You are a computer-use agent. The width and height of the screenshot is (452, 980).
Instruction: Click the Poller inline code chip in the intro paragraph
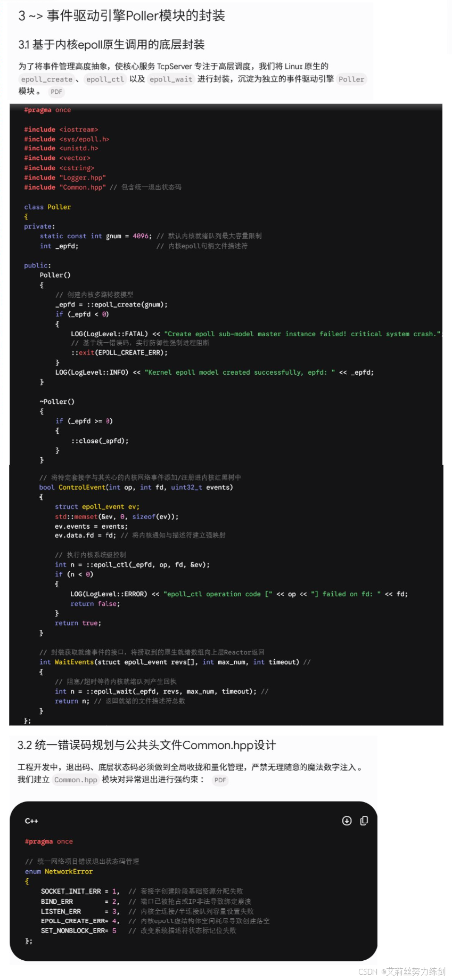click(x=351, y=79)
